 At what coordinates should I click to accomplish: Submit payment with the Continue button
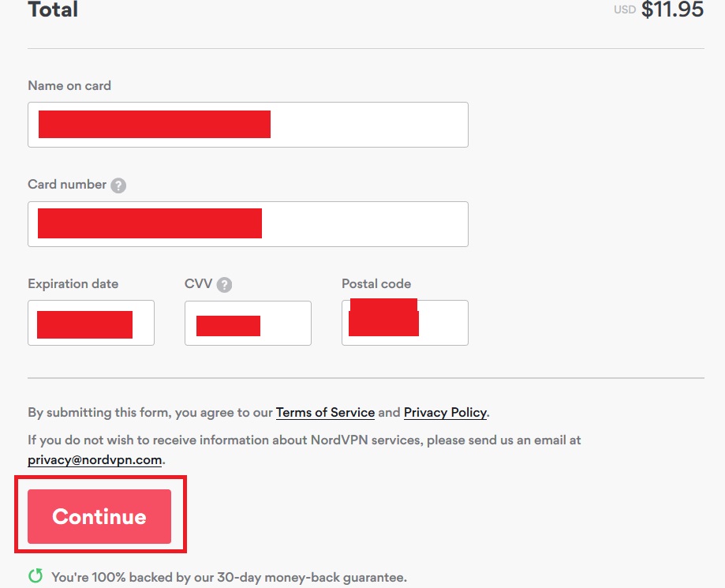click(x=99, y=516)
